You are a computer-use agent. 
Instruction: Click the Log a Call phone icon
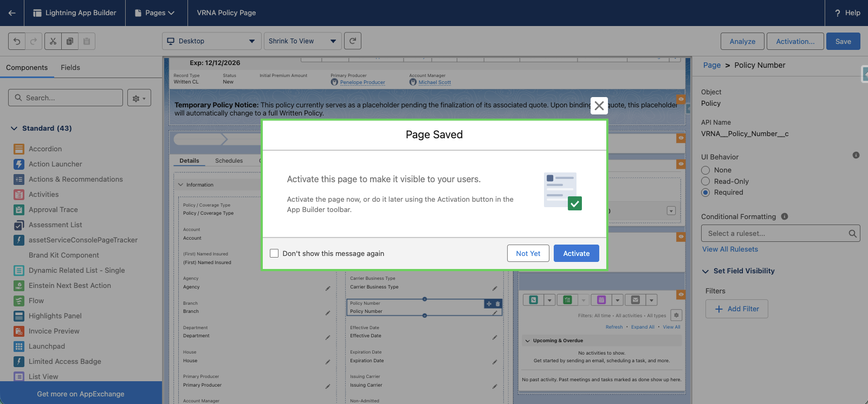534,300
